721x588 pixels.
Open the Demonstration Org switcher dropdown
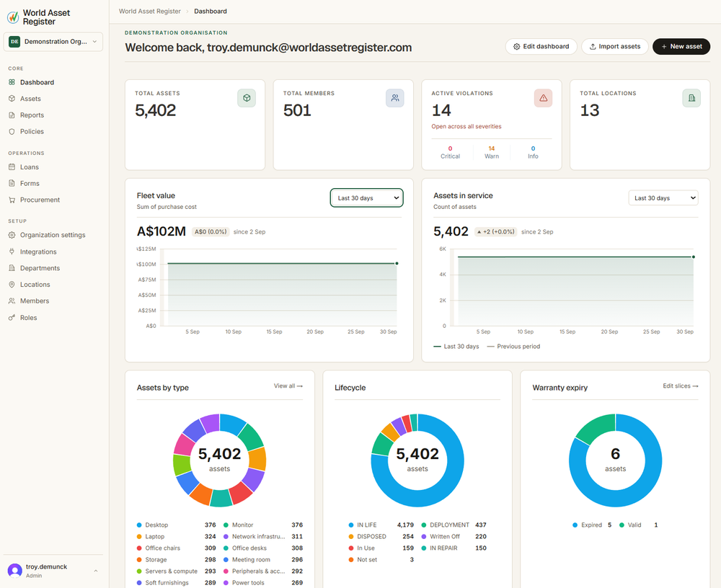click(53, 41)
